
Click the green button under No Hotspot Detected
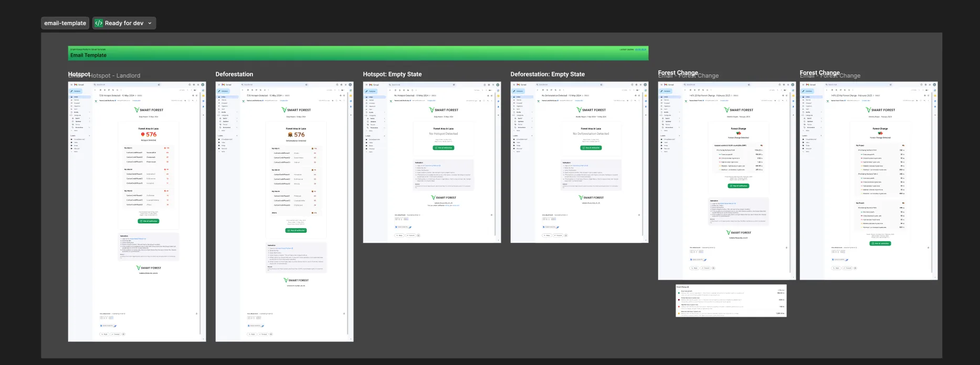point(444,148)
